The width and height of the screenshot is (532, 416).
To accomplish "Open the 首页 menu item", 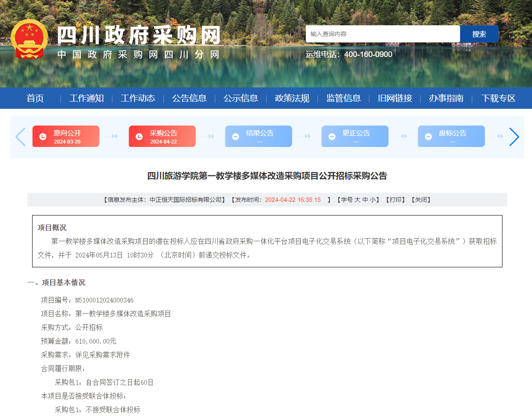I will tap(35, 98).
